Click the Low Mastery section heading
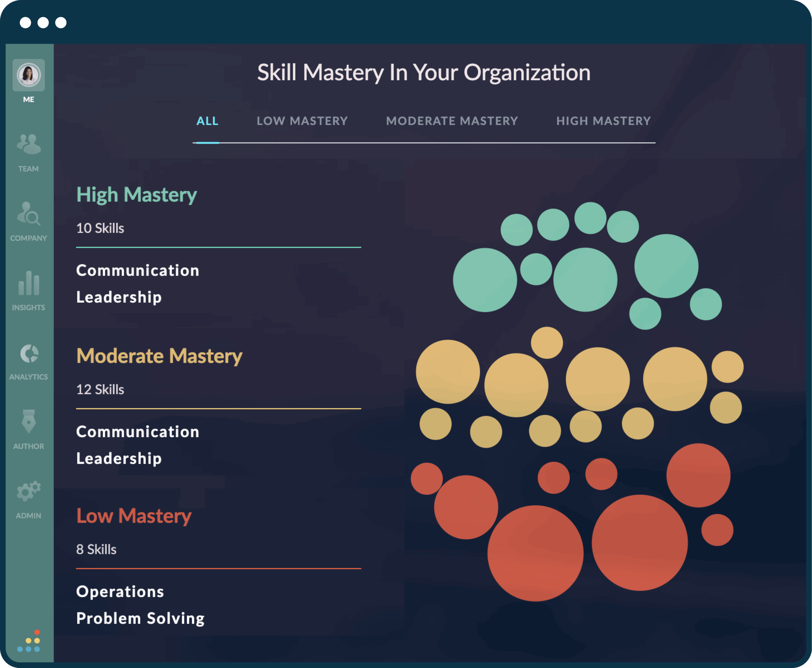The height and width of the screenshot is (668, 812). [134, 516]
